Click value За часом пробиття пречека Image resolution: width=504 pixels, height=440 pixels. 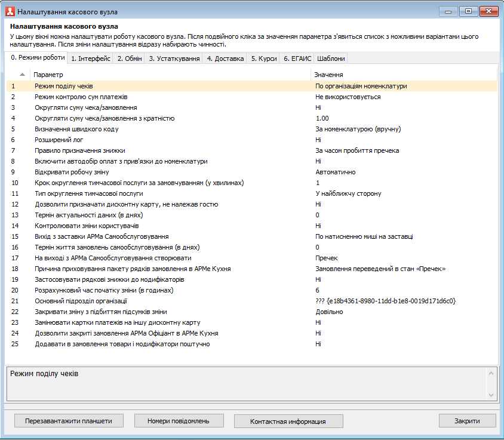[357, 150]
